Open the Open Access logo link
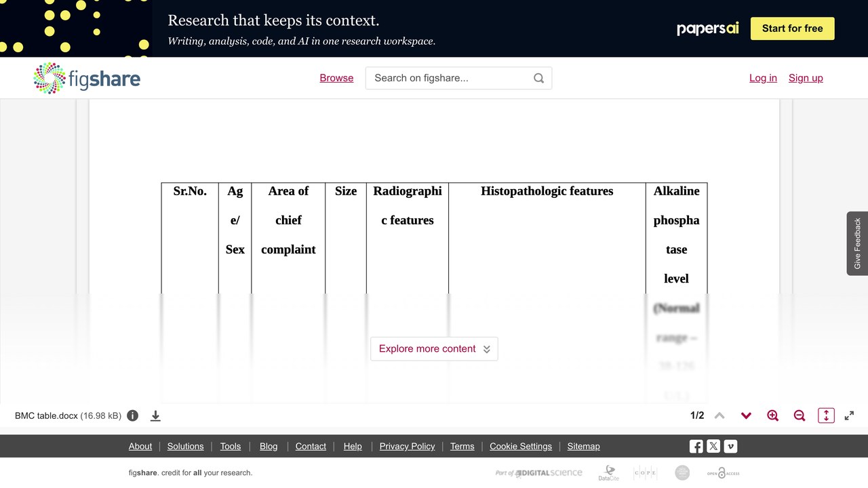The height and width of the screenshot is (488, 868). (723, 473)
